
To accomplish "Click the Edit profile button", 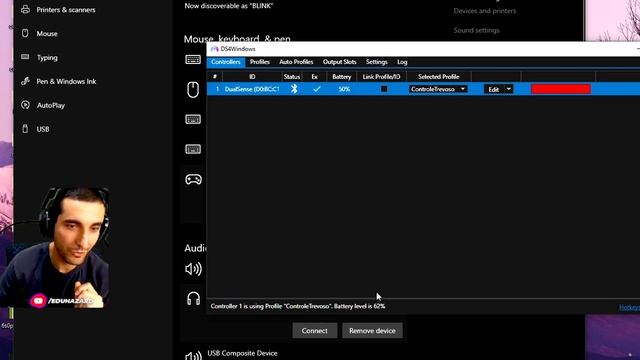I will point(493,89).
